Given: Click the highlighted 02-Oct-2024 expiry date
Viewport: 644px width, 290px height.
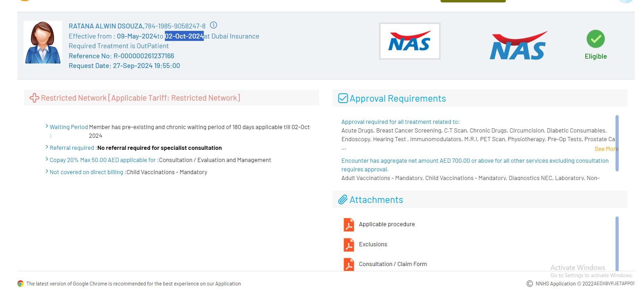Looking at the screenshot, I should [184, 36].
